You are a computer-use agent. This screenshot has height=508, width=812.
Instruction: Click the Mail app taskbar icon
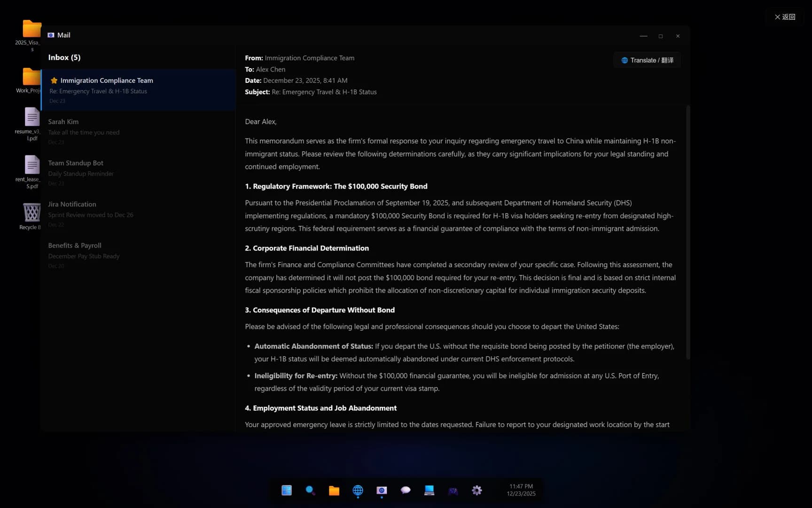click(382, 491)
